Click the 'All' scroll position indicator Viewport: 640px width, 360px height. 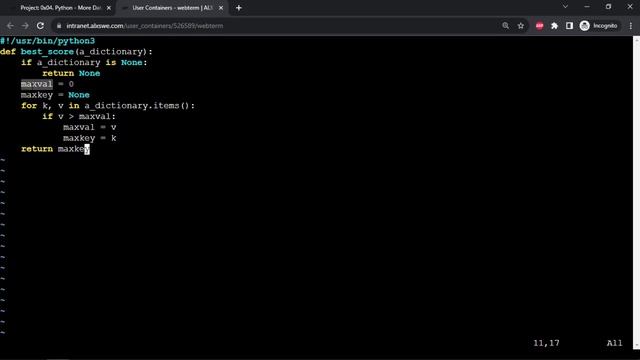pos(614,343)
